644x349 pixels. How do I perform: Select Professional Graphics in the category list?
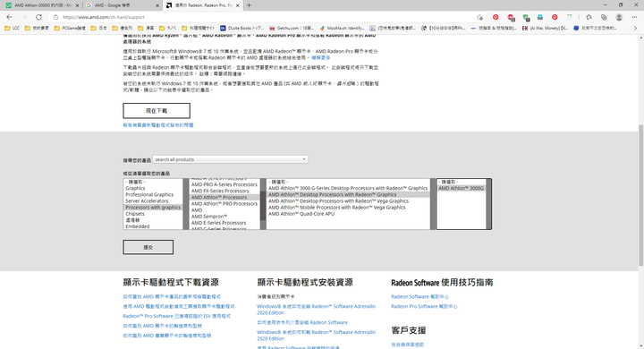pyautogui.click(x=149, y=194)
